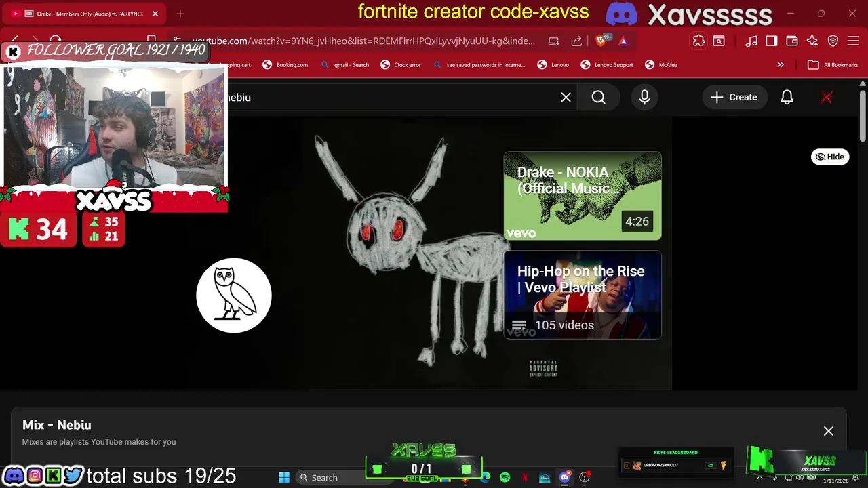
Task: Start YouTube voice search with microphone
Action: (644, 97)
